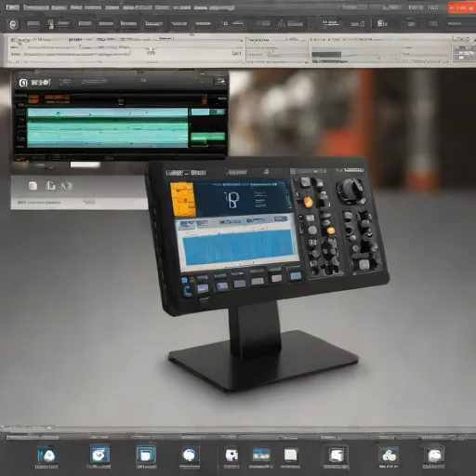Image resolution: width=476 pixels, height=476 pixels.
Task: Click the beige document icon below the audio window
Action: 33,186
